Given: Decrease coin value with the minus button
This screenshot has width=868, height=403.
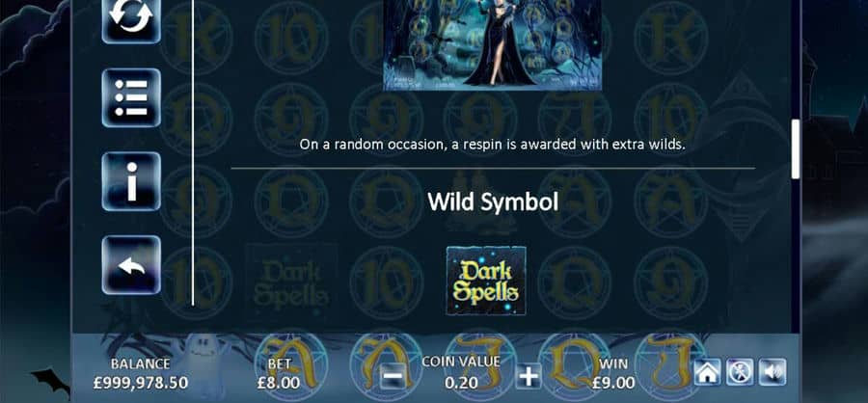Looking at the screenshot, I should (x=393, y=377).
